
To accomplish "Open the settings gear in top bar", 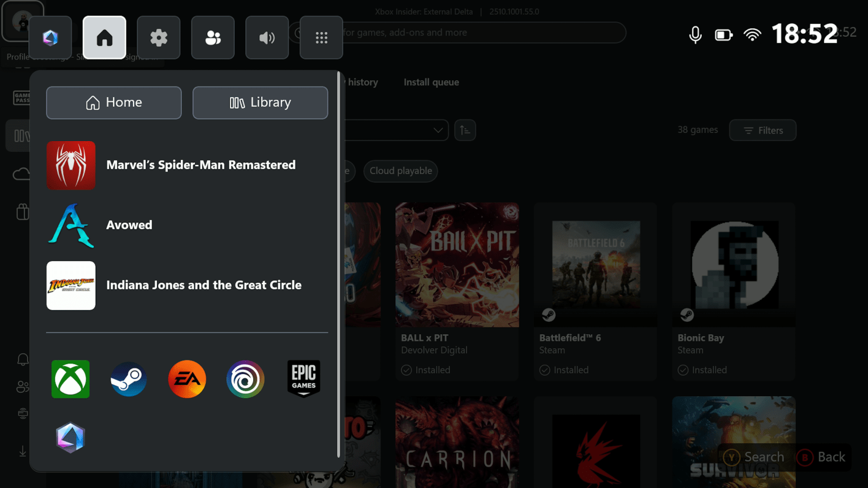I will pos(159,38).
